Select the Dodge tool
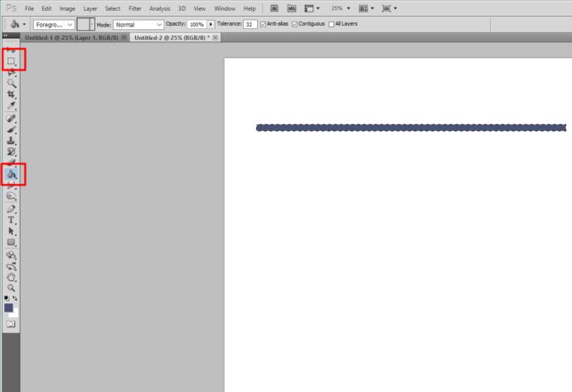The image size is (572, 392). (x=11, y=196)
